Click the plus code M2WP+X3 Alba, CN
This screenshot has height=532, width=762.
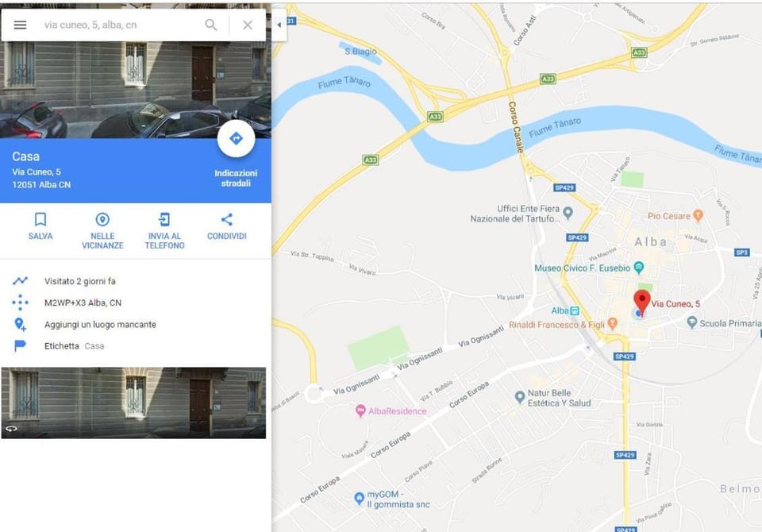click(x=83, y=303)
